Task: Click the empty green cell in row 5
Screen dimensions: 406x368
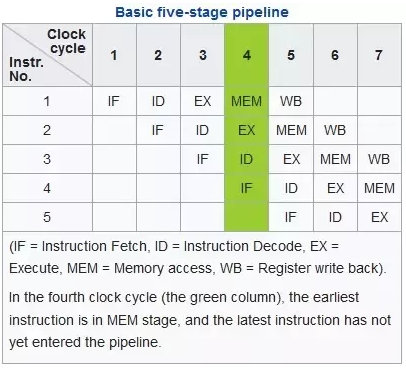Action: pyautogui.click(x=246, y=217)
